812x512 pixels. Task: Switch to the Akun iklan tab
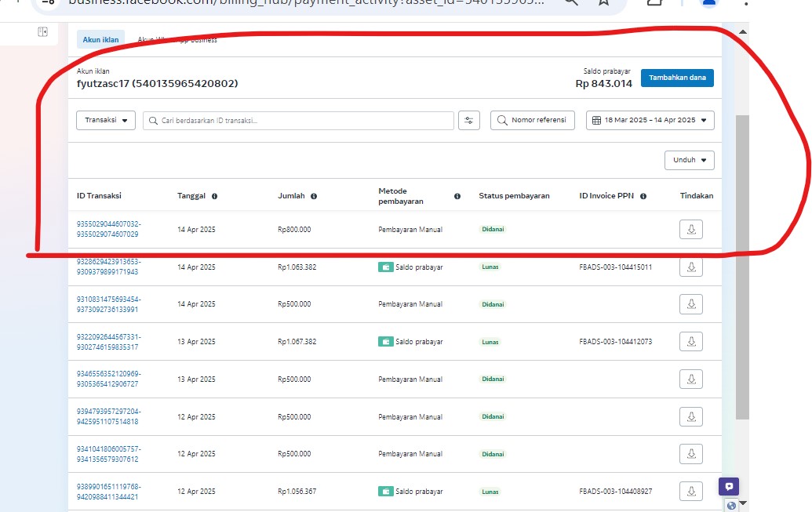(100, 39)
